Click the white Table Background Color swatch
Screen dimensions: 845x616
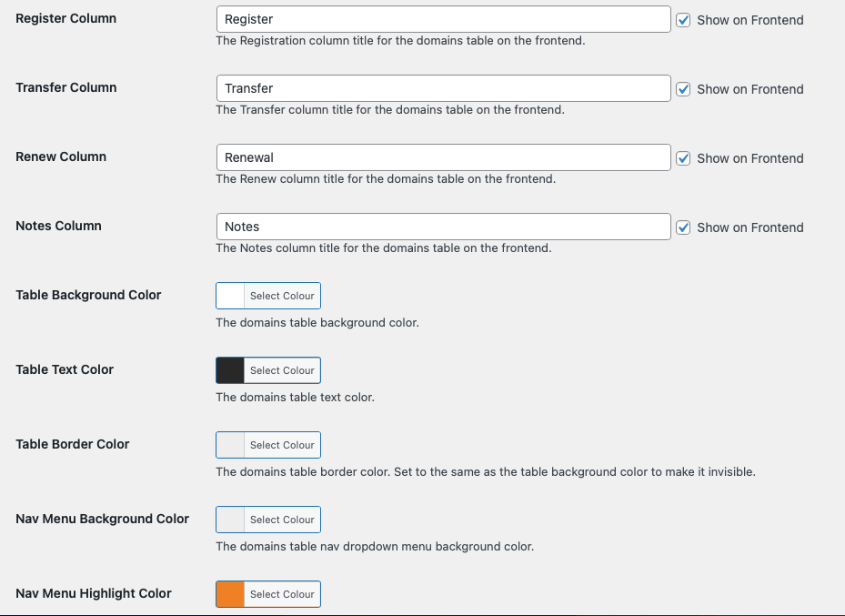pyautogui.click(x=230, y=296)
